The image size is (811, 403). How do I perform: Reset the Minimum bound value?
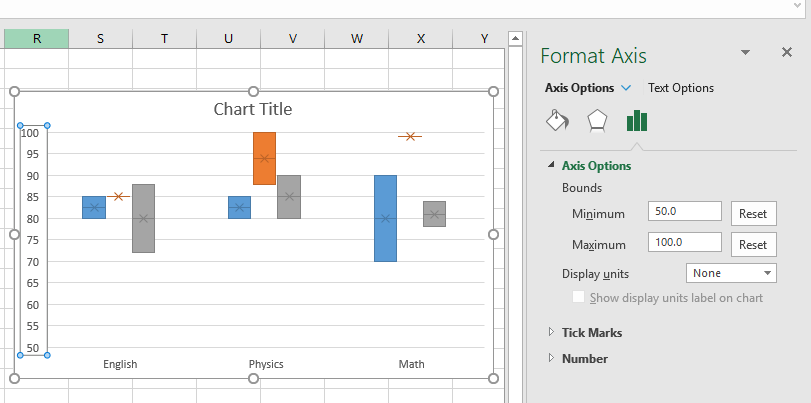coord(753,214)
